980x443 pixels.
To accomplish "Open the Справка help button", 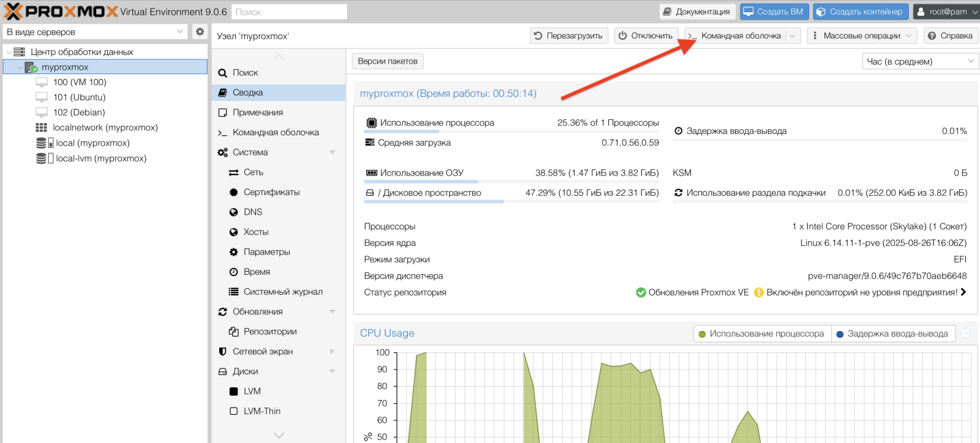I will 950,36.
